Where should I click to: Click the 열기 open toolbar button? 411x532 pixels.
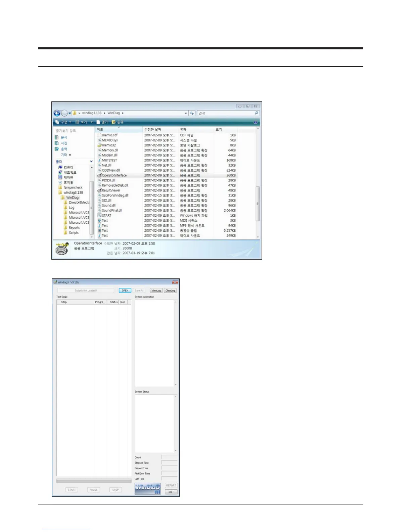102,122
